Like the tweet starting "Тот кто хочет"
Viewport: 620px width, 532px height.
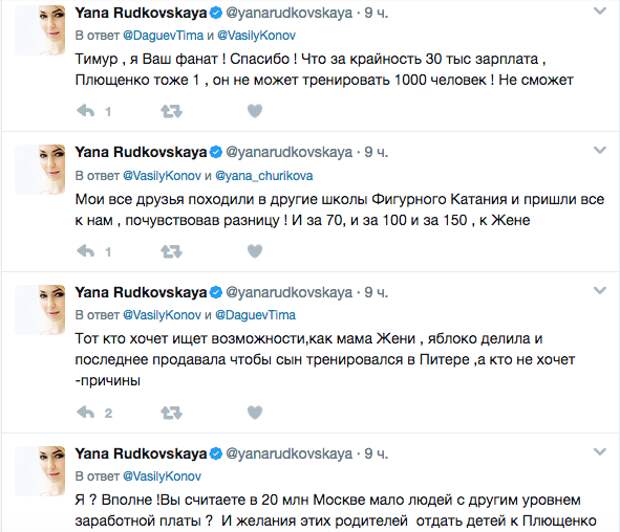[x=254, y=411]
